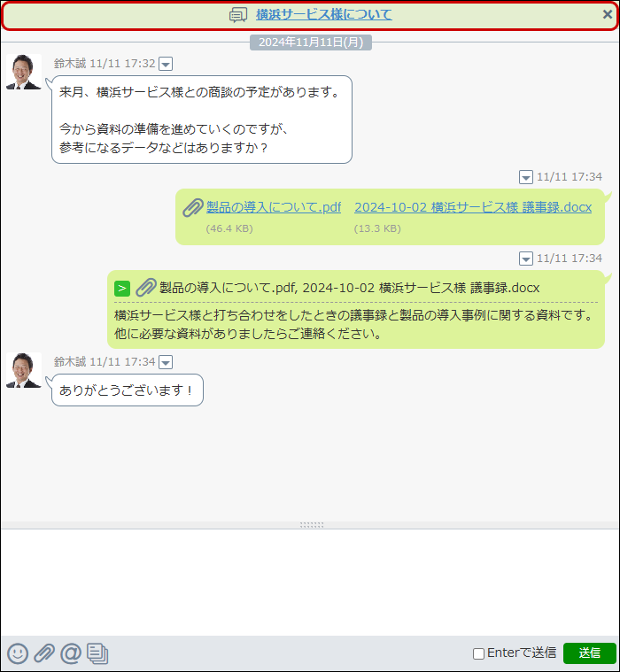Click into the message input area
Image resolution: width=620 pixels, height=672 pixels.
(x=310, y=582)
